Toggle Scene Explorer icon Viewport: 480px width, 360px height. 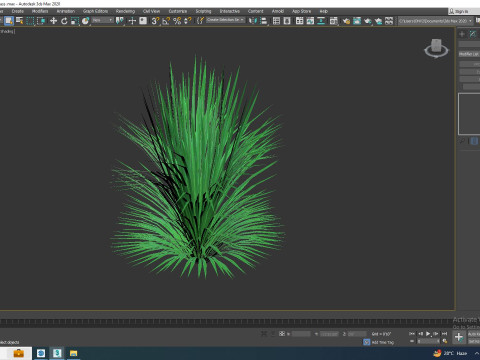tap(276, 21)
